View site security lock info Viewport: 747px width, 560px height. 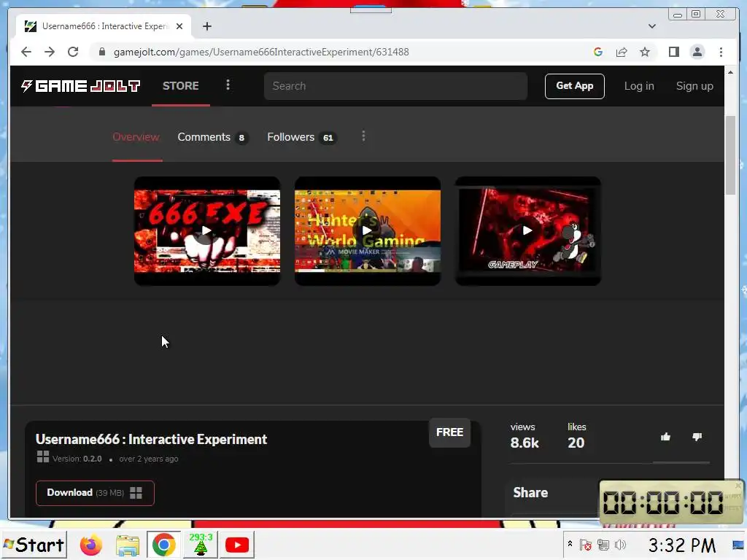point(102,52)
